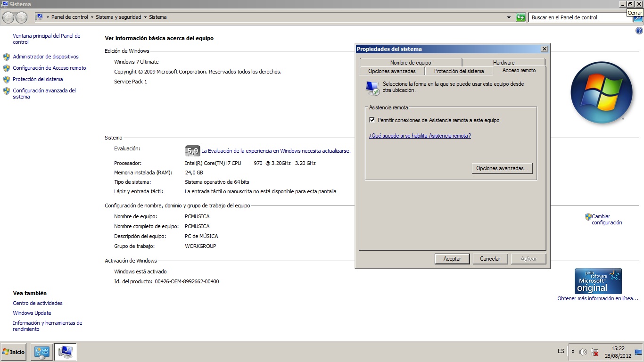Click the product ID 00426-OEM-8992662-00400
This screenshot has height=362, width=644.
[x=187, y=281]
